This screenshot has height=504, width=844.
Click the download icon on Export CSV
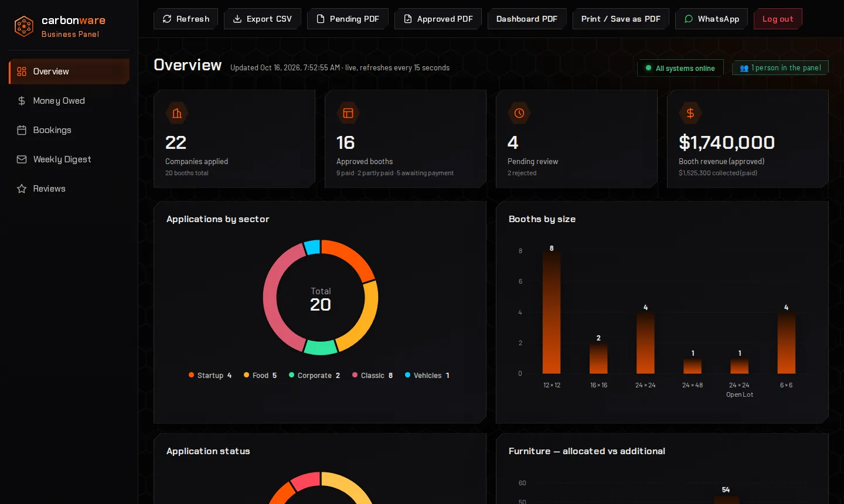point(237,19)
